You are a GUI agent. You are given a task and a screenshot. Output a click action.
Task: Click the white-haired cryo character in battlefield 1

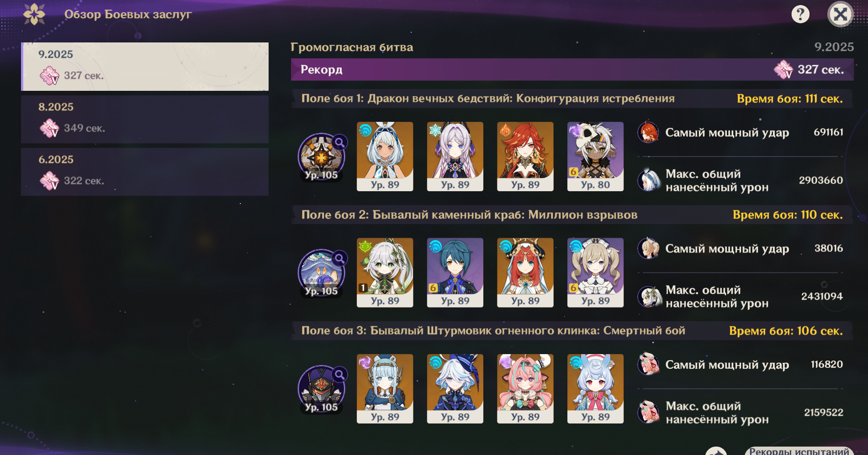455,156
